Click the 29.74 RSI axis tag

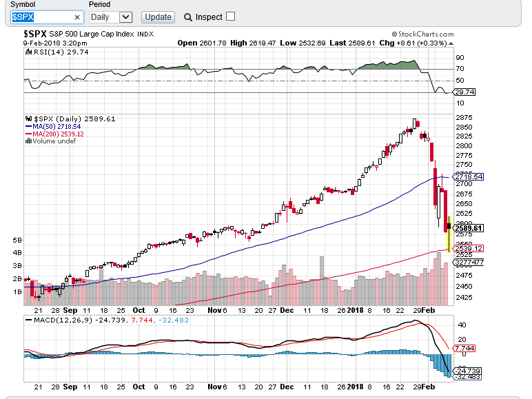tap(464, 92)
